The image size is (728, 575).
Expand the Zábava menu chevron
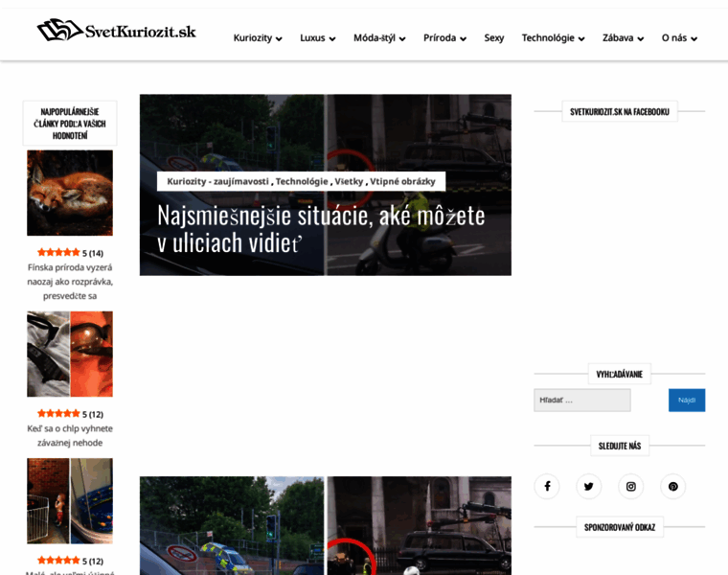point(641,39)
